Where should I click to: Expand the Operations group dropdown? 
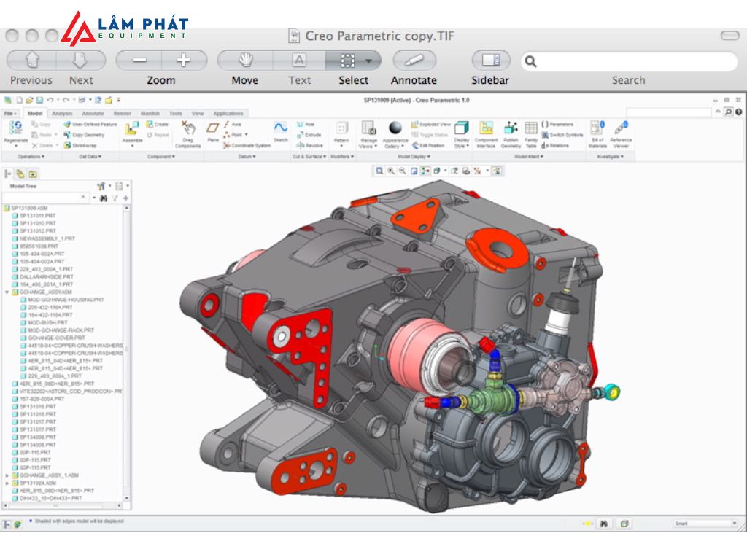coord(31,157)
